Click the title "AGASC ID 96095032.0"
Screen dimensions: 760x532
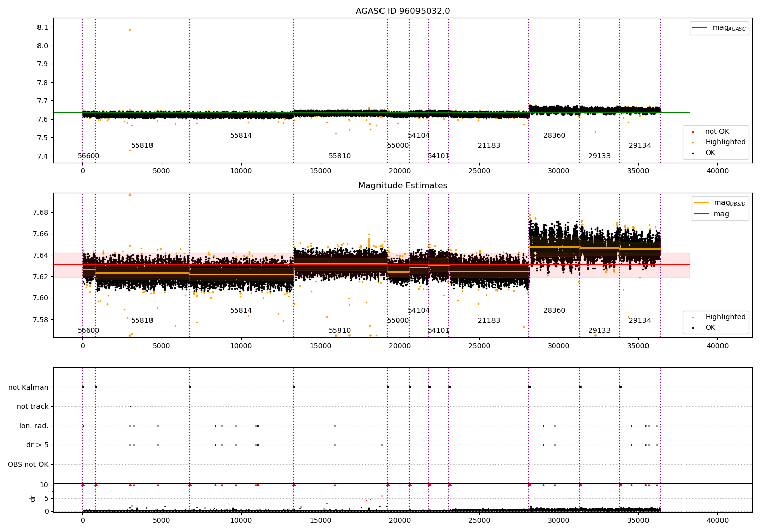click(403, 11)
